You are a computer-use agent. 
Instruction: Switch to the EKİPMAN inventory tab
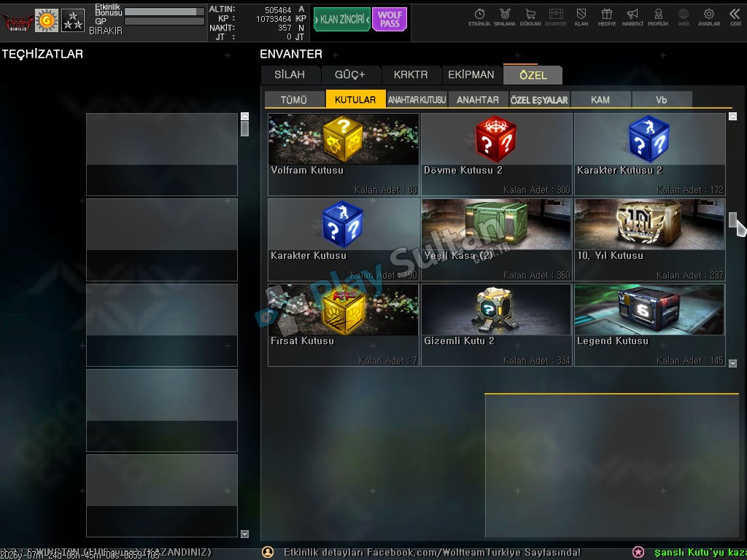[x=471, y=75]
